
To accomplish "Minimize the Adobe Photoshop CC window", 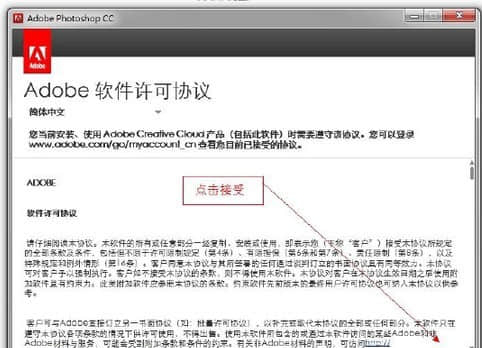I will [x=414, y=16].
